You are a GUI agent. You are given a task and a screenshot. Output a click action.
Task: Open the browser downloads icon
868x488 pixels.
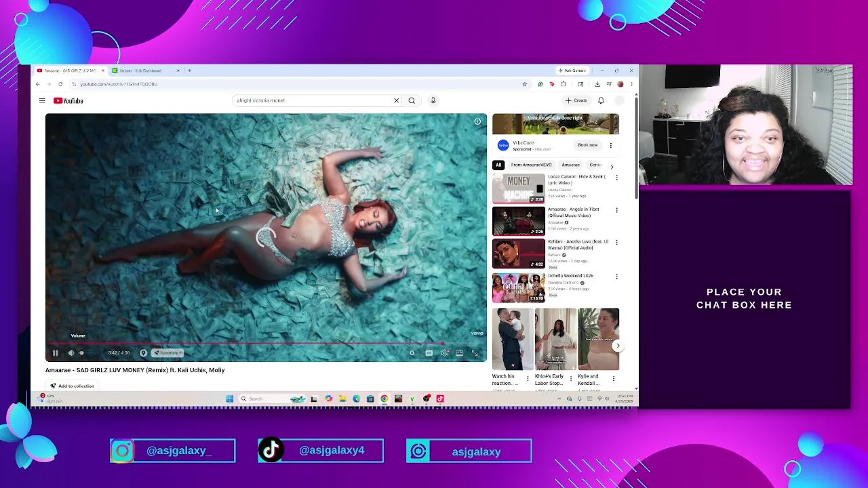tap(597, 84)
